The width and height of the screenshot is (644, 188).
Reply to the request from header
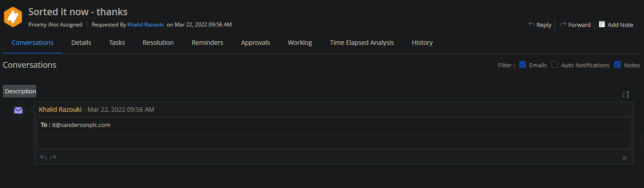(x=540, y=25)
